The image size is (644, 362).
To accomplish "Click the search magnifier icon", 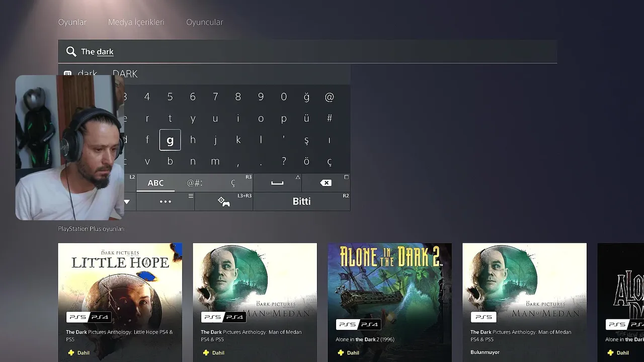I will (71, 51).
